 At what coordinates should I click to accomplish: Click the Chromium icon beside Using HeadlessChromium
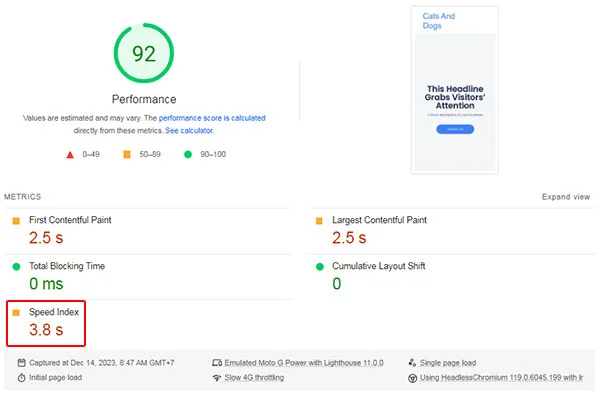point(412,378)
